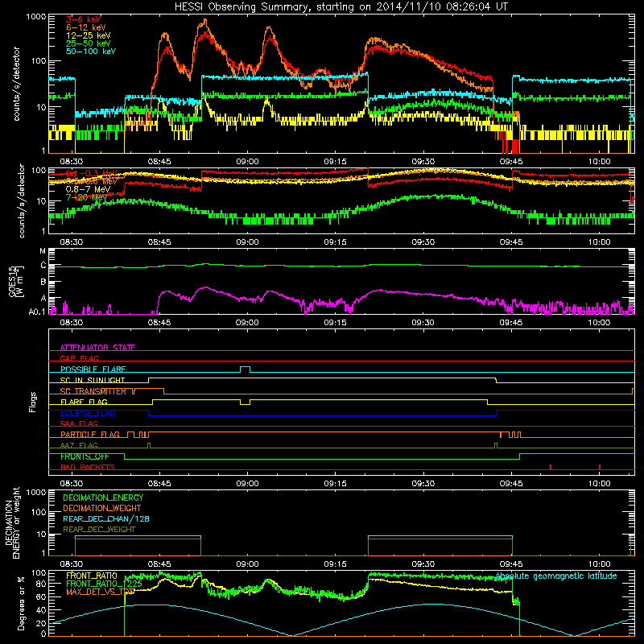Click the yellow 12-25 keV legend entry
The height and width of the screenshot is (644, 644).
89,35
